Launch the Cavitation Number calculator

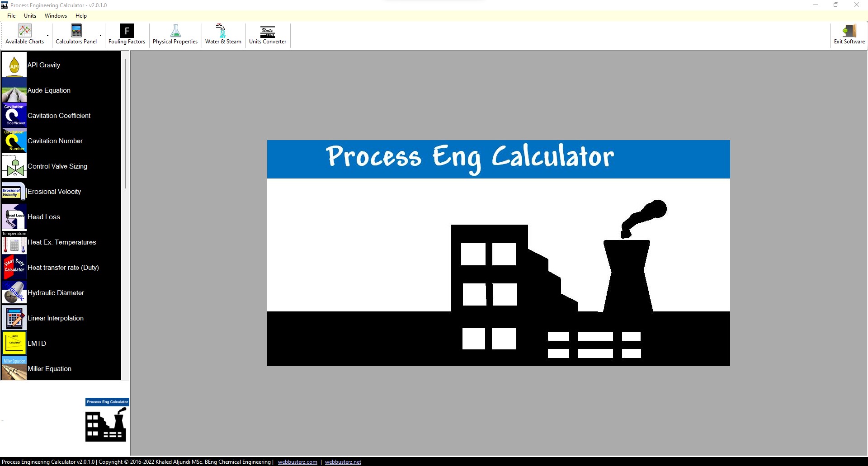click(x=55, y=141)
